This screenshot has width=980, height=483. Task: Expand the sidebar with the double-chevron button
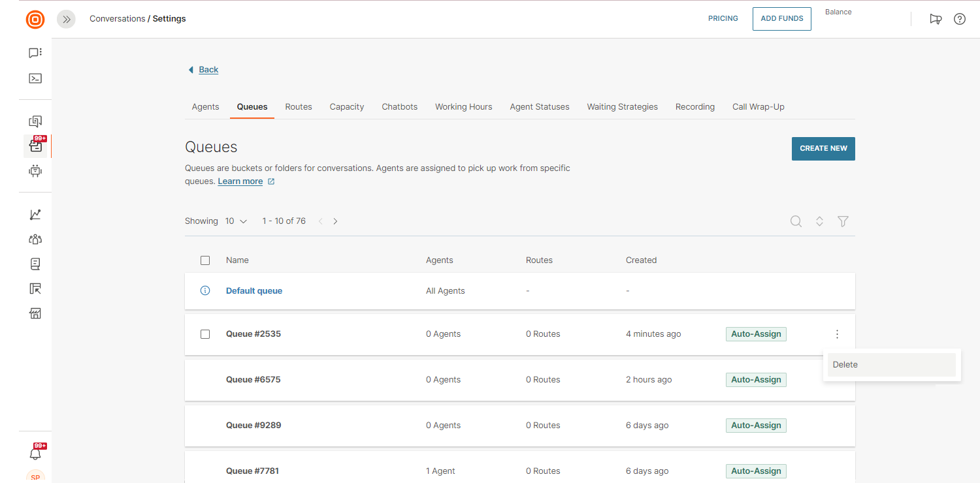click(x=66, y=19)
